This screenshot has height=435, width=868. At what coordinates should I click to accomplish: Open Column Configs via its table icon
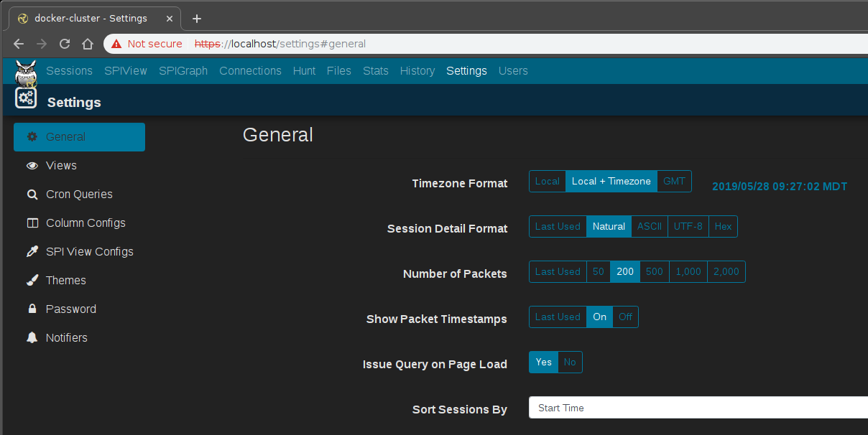32,223
